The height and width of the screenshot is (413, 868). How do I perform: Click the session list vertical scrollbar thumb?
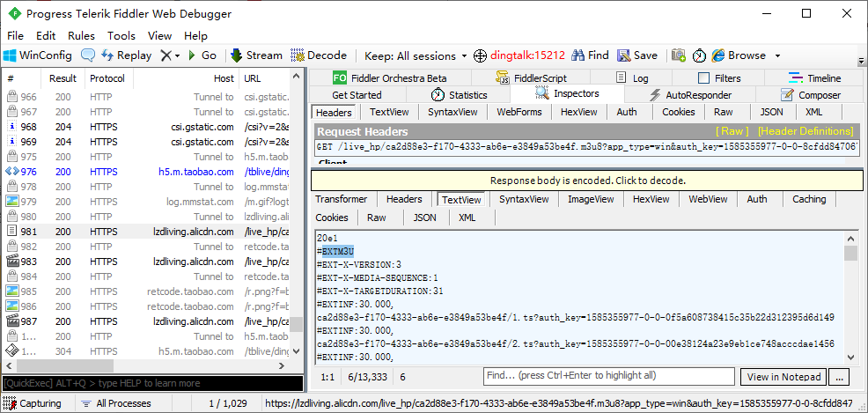(x=298, y=324)
